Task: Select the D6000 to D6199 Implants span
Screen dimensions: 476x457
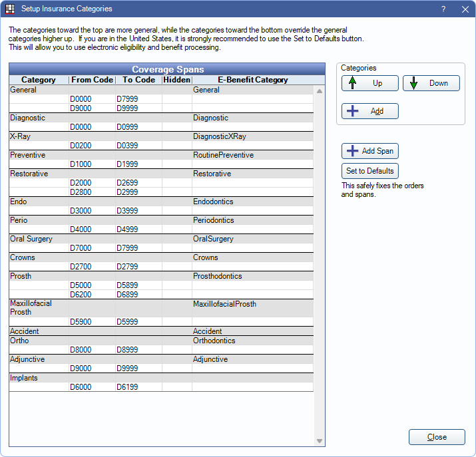Action: click(x=93, y=387)
